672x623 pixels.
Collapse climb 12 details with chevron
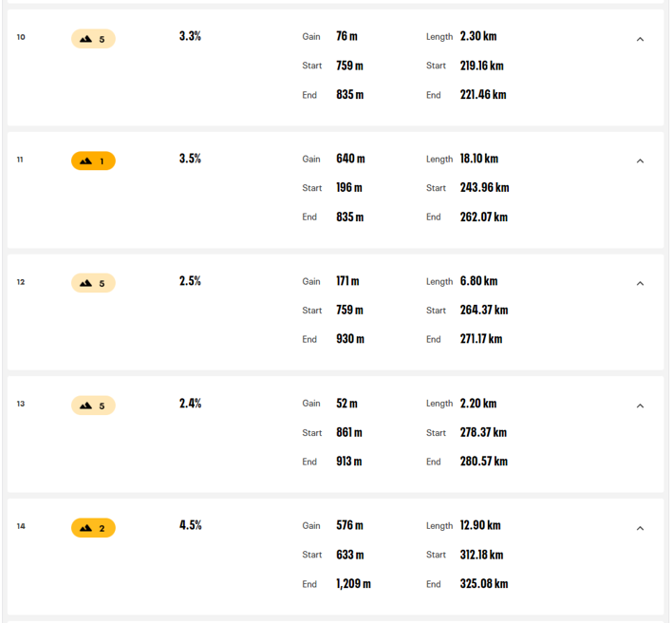click(x=640, y=283)
